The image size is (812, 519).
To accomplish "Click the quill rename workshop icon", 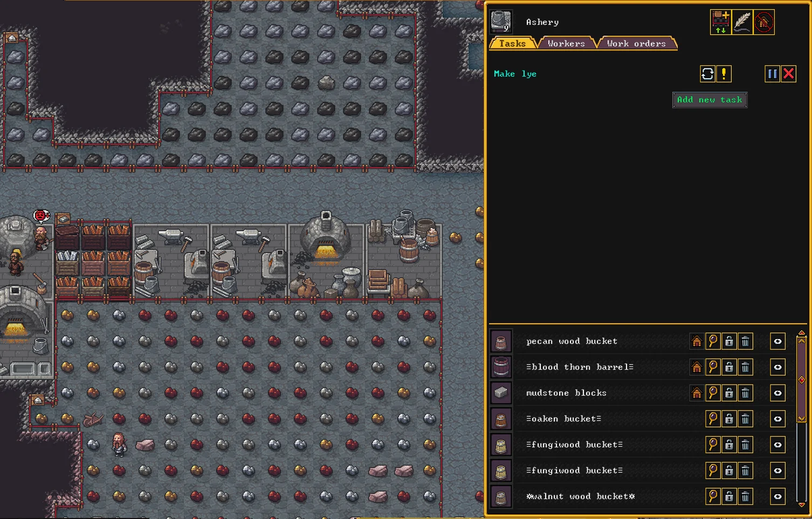I will (742, 22).
